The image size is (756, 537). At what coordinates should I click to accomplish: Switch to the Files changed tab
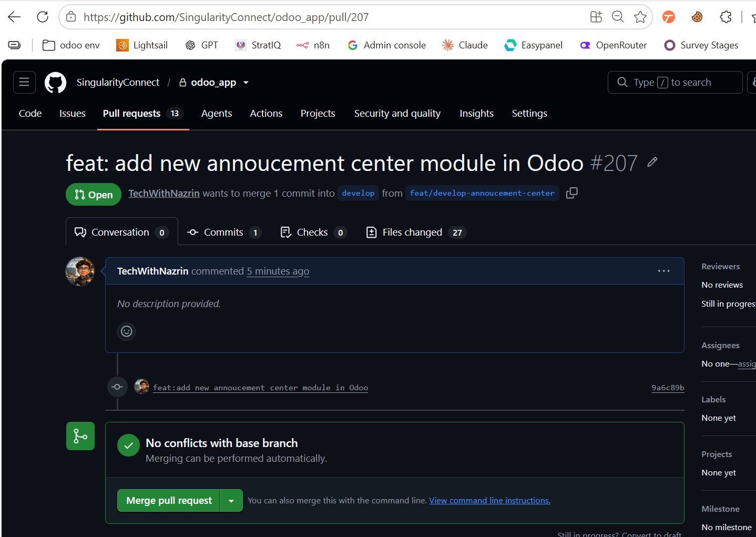[x=416, y=232]
